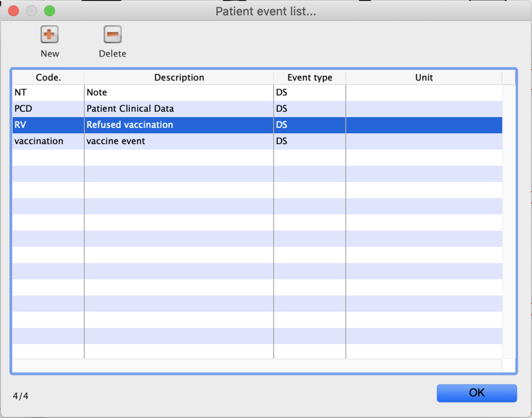
Task: Close the Patient event list window
Action: pyautogui.click(x=13, y=11)
